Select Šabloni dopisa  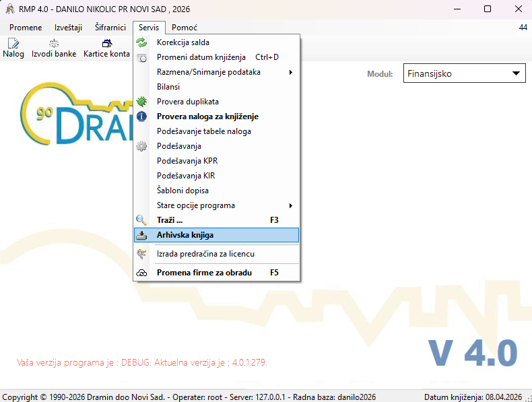(x=216, y=191)
